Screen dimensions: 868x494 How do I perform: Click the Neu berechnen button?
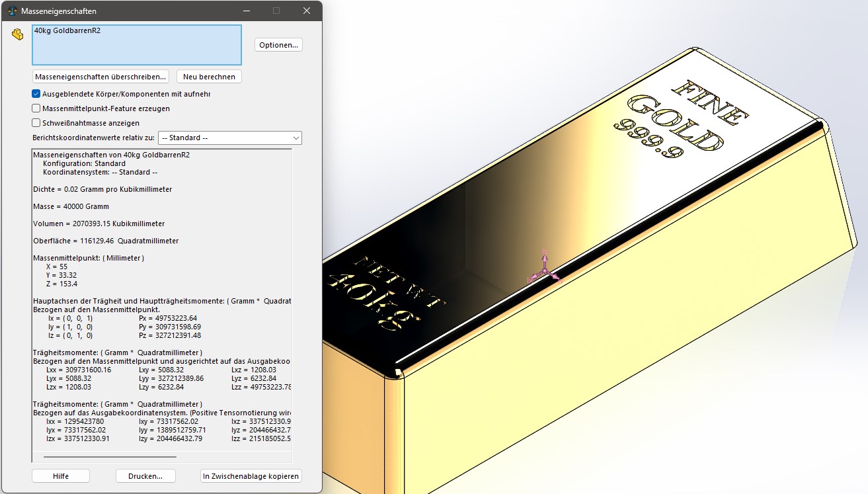point(209,77)
